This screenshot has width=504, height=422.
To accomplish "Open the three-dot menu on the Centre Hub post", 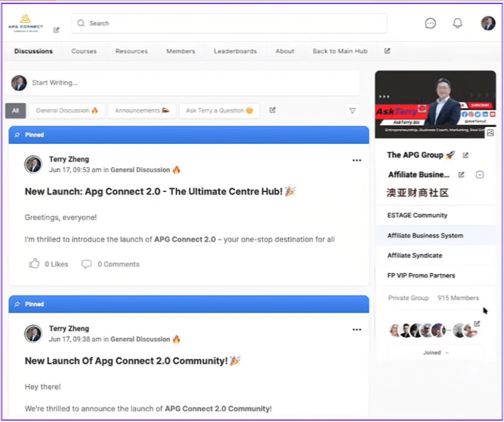I will pyautogui.click(x=357, y=160).
